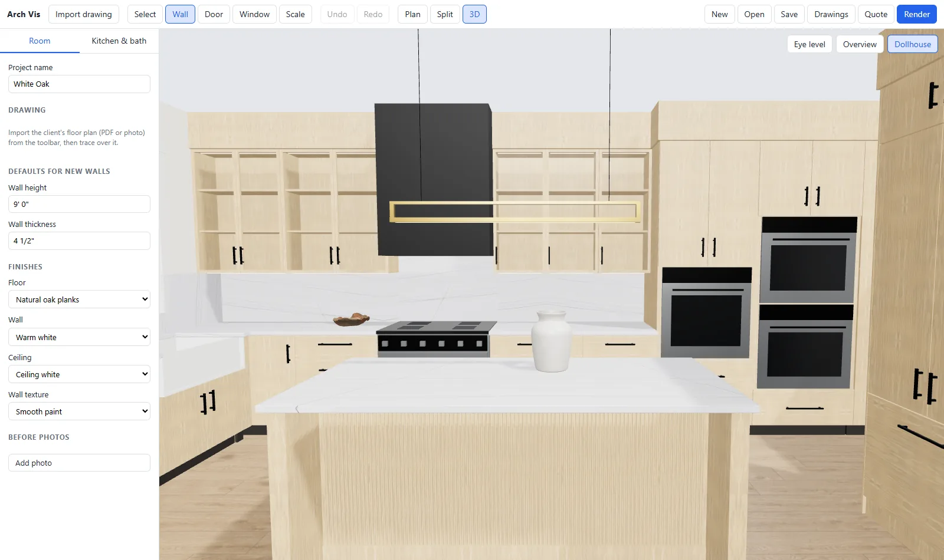Pick the Window tool
944x560 pixels.
pyautogui.click(x=254, y=14)
